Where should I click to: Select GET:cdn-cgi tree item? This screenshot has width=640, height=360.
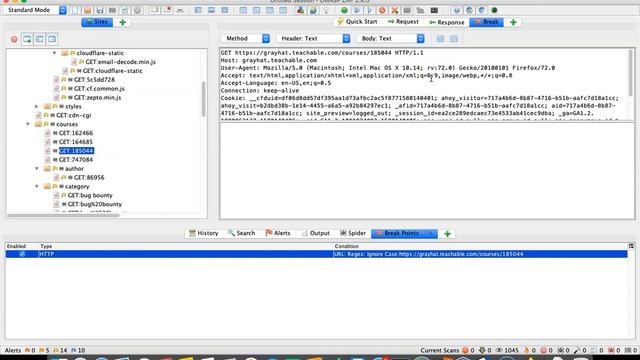point(73,116)
